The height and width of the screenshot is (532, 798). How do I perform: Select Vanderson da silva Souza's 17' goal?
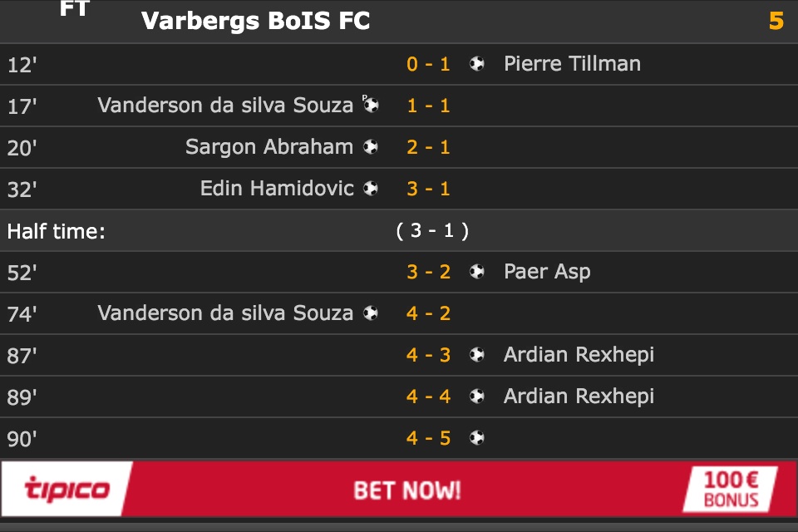(225, 106)
